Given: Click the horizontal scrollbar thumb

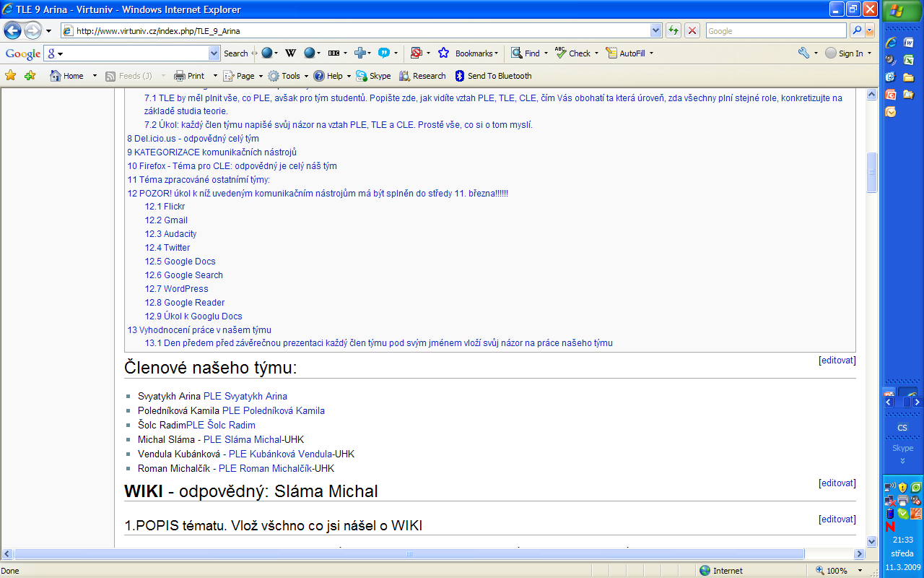Looking at the screenshot, I should (409, 554).
